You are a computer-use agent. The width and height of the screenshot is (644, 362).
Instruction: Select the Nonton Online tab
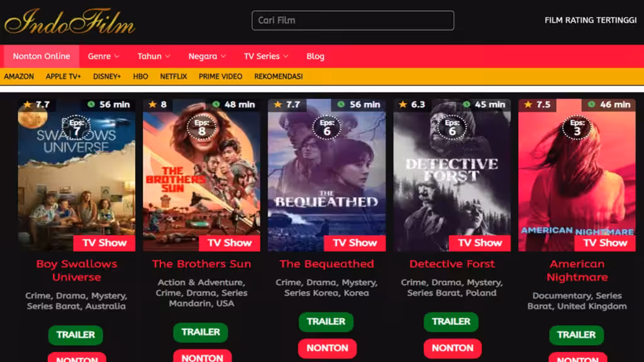(42, 56)
